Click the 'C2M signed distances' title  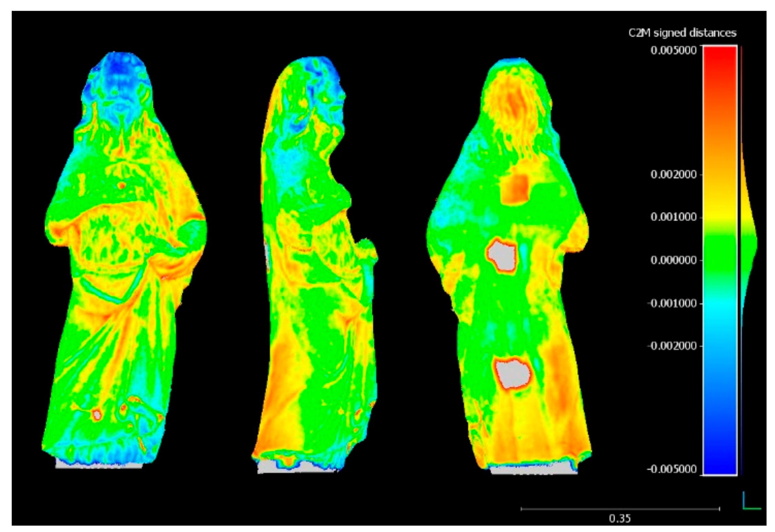tap(682, 33)
